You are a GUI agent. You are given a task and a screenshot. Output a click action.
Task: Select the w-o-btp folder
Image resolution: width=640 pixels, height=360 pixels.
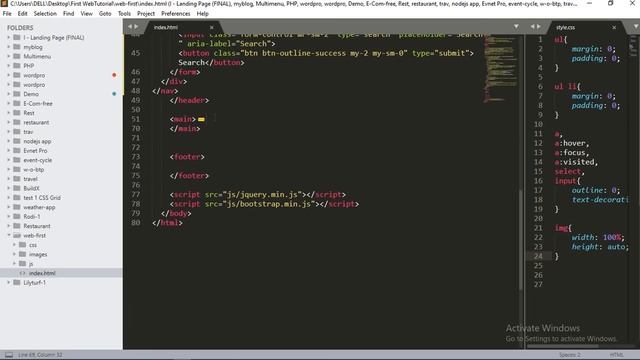click(33, 169)
